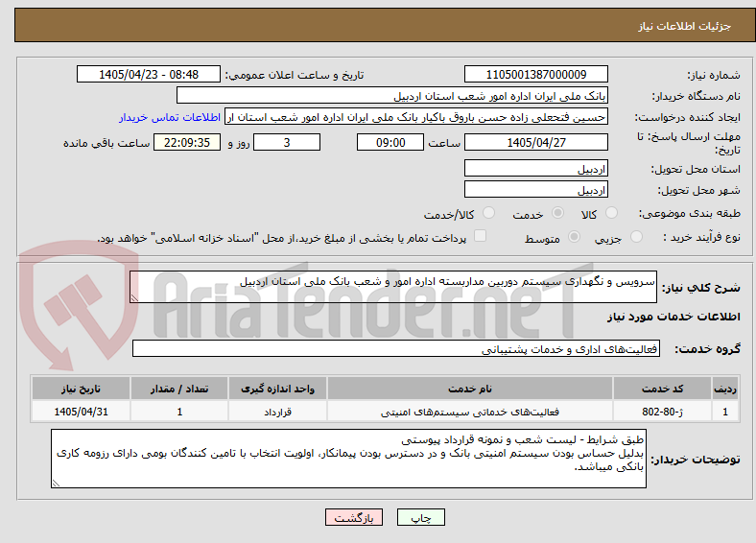Select the کالا/خدمت radio button
The height and width of the screenshot is (543, 756).
click(x=489, y=213)
